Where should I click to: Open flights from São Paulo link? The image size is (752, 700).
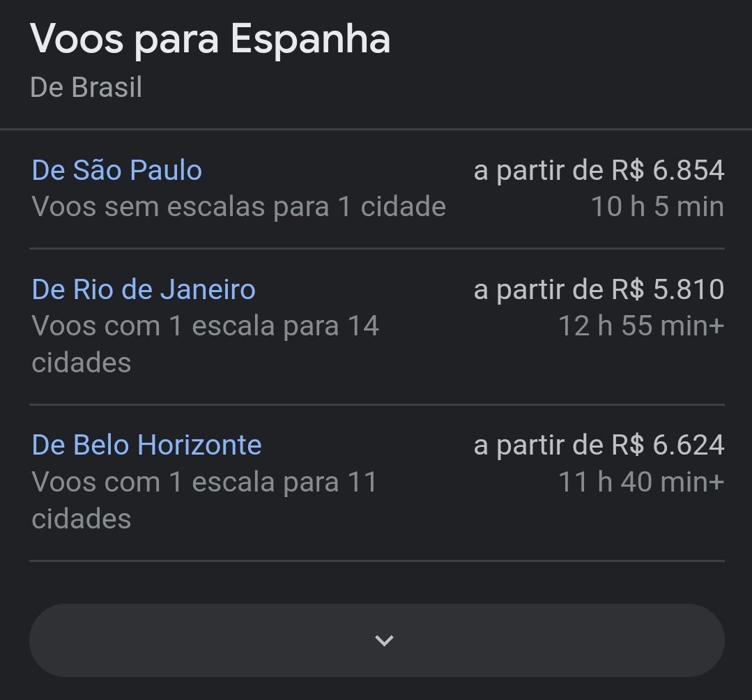point(116,170)
